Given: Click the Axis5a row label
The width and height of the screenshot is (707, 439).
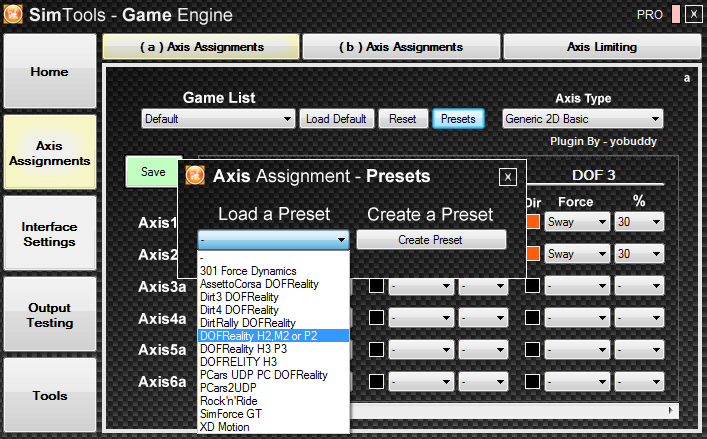Looking at the screenshot, I should (x=162, y=350).
